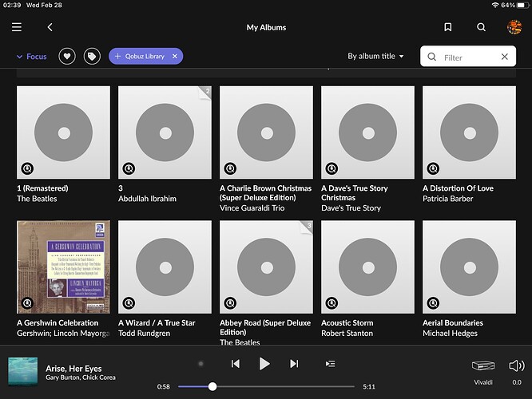The width and height of the screenshot is (532, 399).
Task: Open the search magnifier in header
Action: [x=481, y=27]
